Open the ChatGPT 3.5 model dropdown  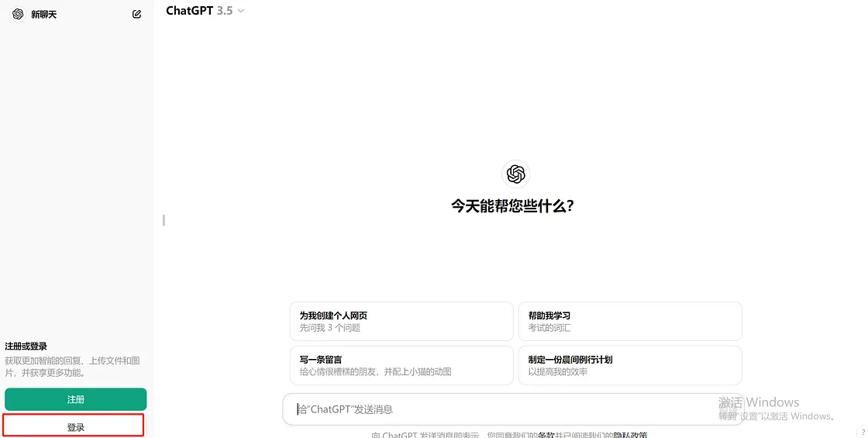pyautogui.click(x=205, y=11)
